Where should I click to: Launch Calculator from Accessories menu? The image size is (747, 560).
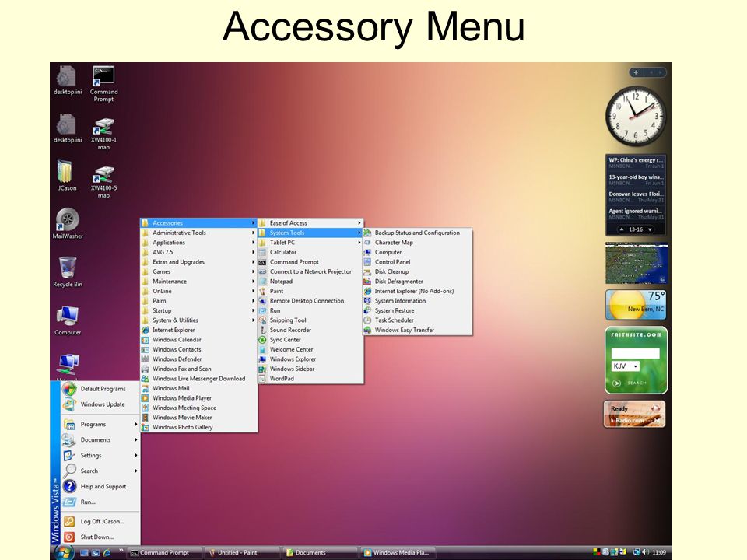(310, 252)
